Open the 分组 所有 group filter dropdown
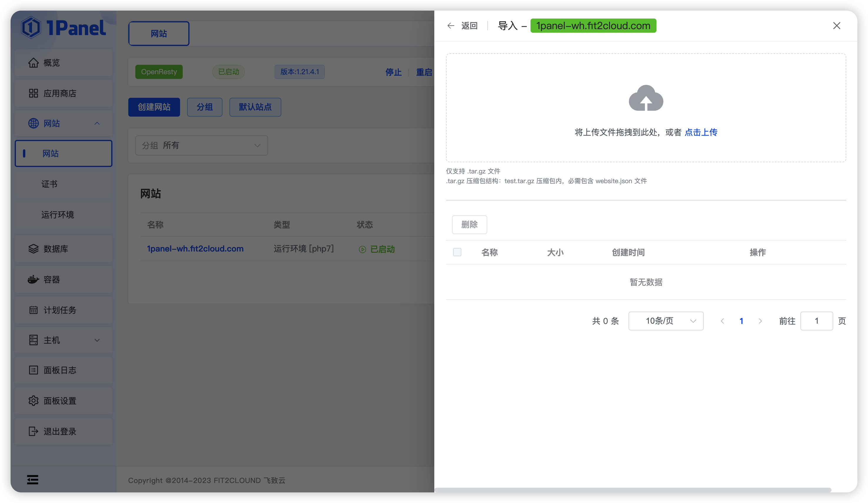Image resolution: width=868 pixels, height=503 pixels. 202,145
